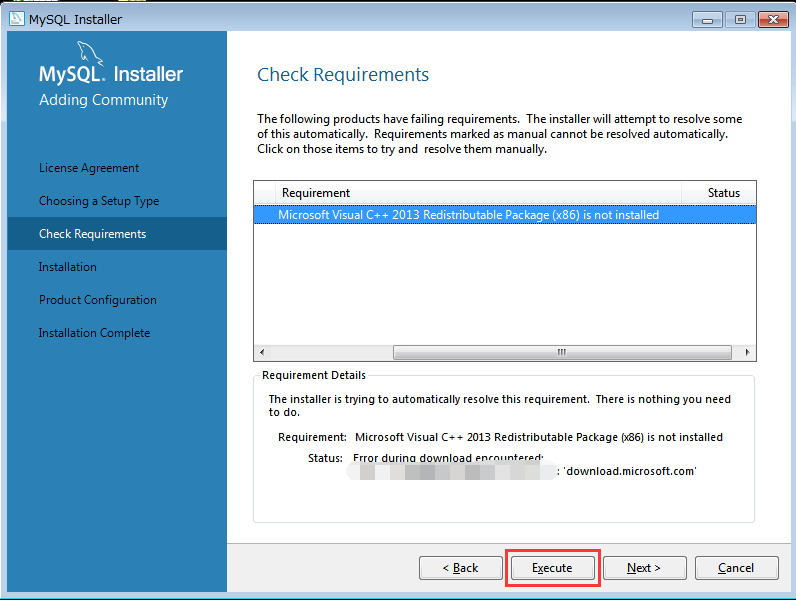Screen dimensions: 796x600
Task: Open the Product Configuration step
Action: point(97,300)
